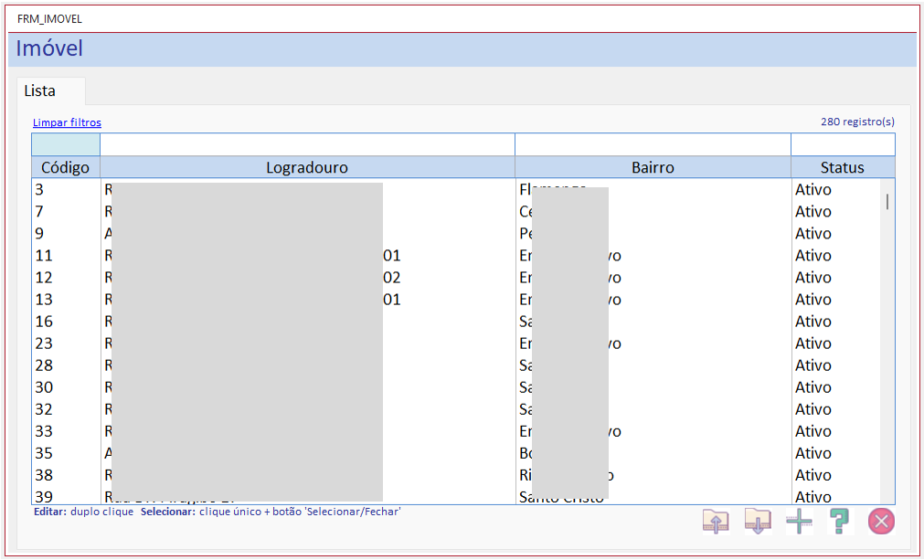Add a new record with green plus icon
The image size is (924, 560).
pyautogui.click(x=799, y=521)
